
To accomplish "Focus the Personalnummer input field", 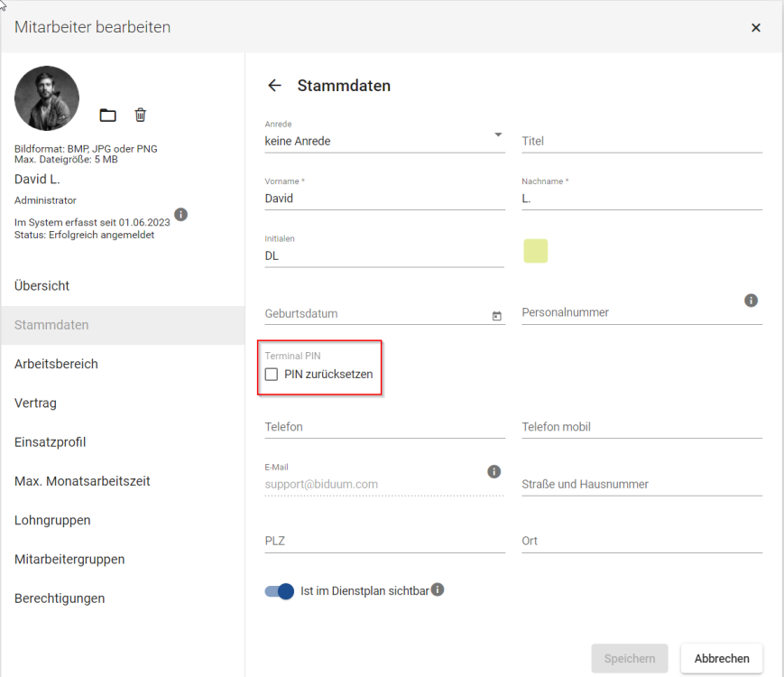I will [642, 312].
